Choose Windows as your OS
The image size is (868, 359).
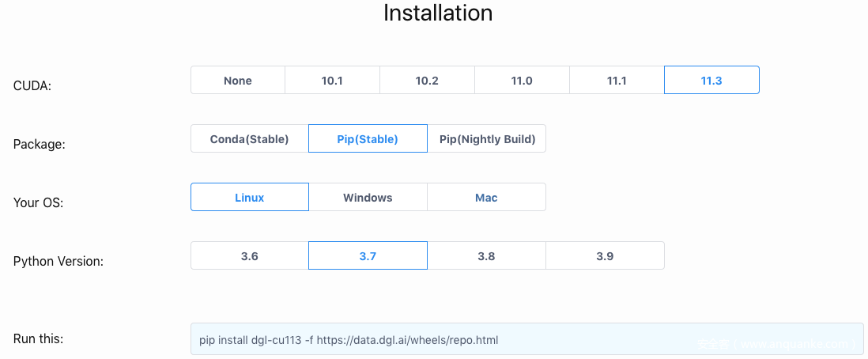[x=368, y=198]
